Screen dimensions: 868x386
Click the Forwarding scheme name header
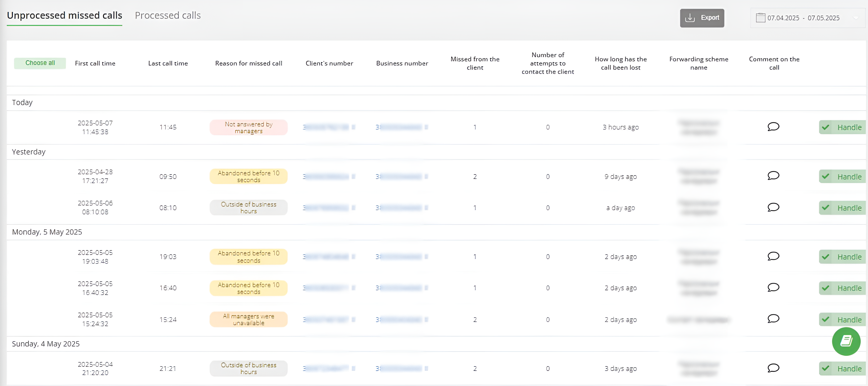pyautogui.click(x=698, y=63)
